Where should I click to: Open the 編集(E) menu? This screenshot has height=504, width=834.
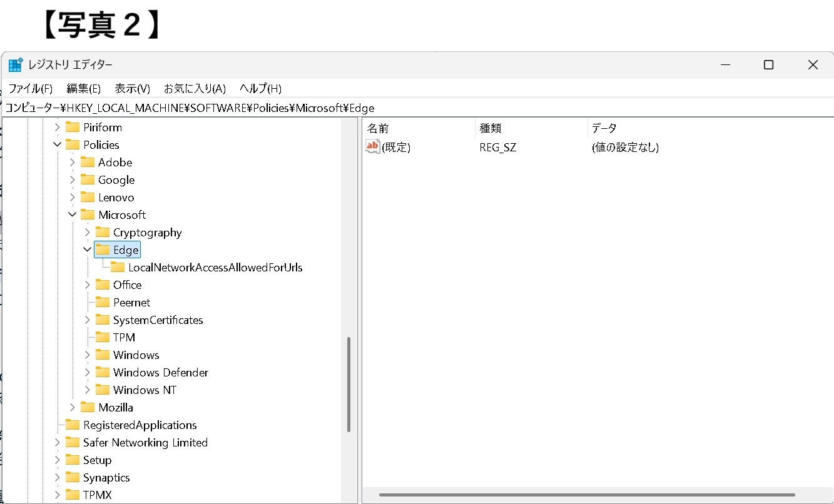(84, 88)
